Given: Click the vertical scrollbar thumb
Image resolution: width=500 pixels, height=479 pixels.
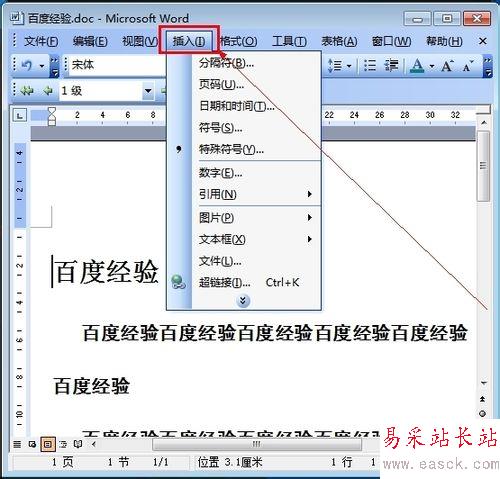Looking at the screenshot, I should [x=483, y=165].
